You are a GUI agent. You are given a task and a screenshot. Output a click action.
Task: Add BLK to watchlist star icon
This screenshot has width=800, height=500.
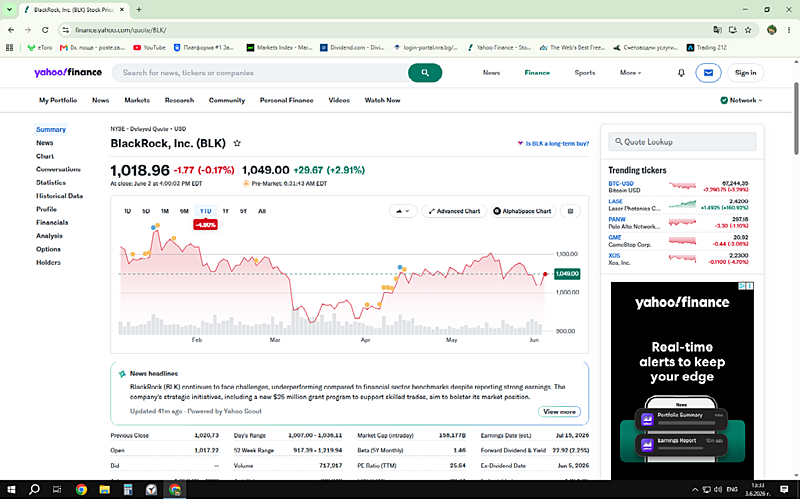click(x=237, y=143)
